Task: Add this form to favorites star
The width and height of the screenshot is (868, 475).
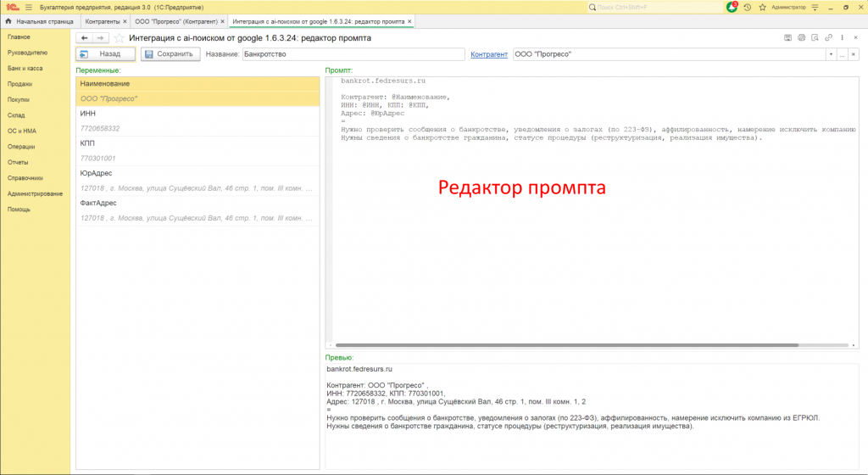Action: pos(120,38)
